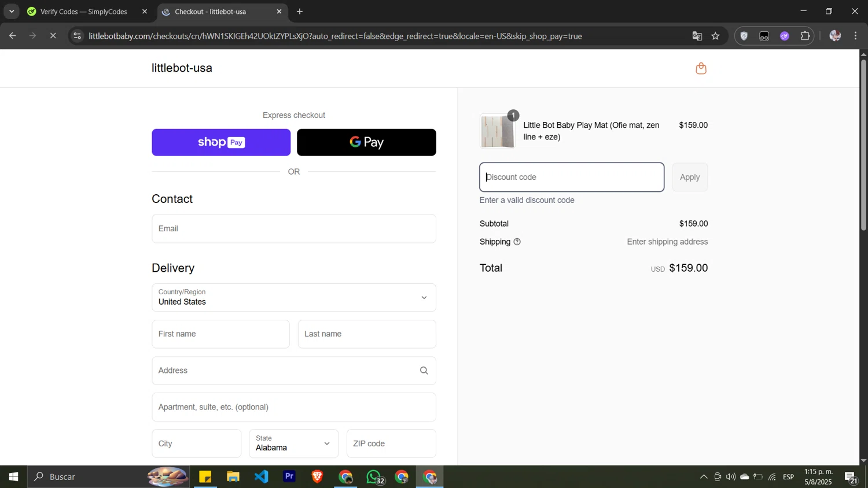Open the Chrome three-dot menu
The image size is (868, 488).
[x=855, y=36]
